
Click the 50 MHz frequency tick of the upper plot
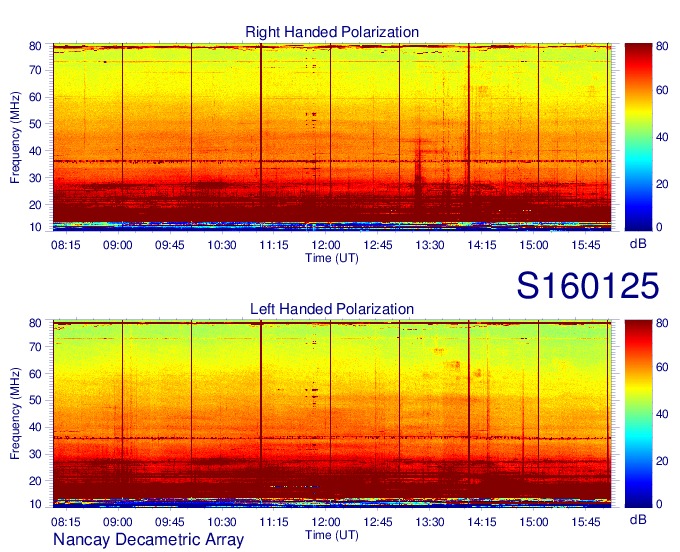(35, 124)
